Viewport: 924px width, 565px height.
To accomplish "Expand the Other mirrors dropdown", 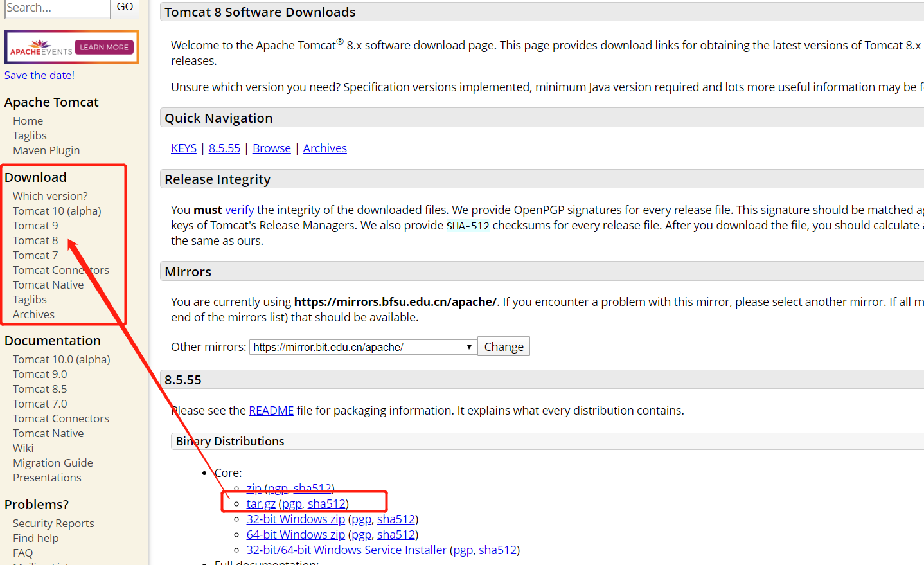I will (363, 347).
